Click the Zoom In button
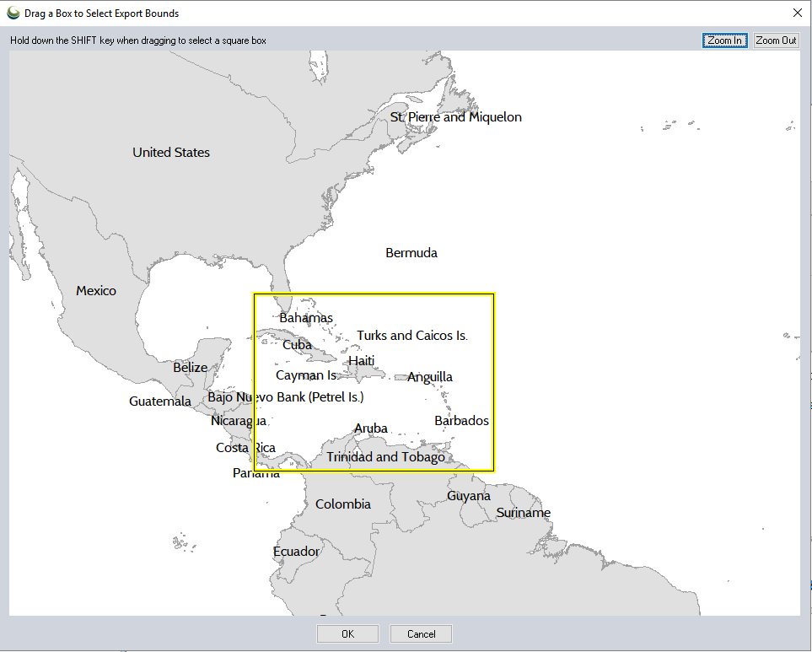The height and width of the screenshot is (652, 812). (724, 40)
